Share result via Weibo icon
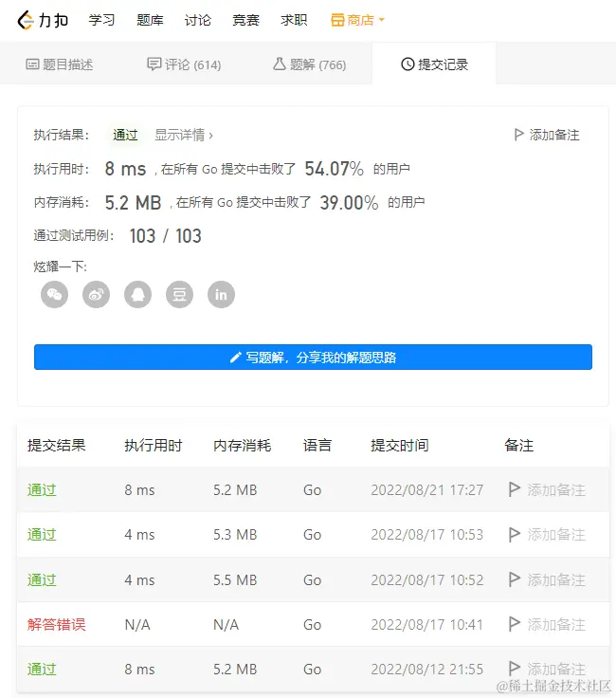 96,295
